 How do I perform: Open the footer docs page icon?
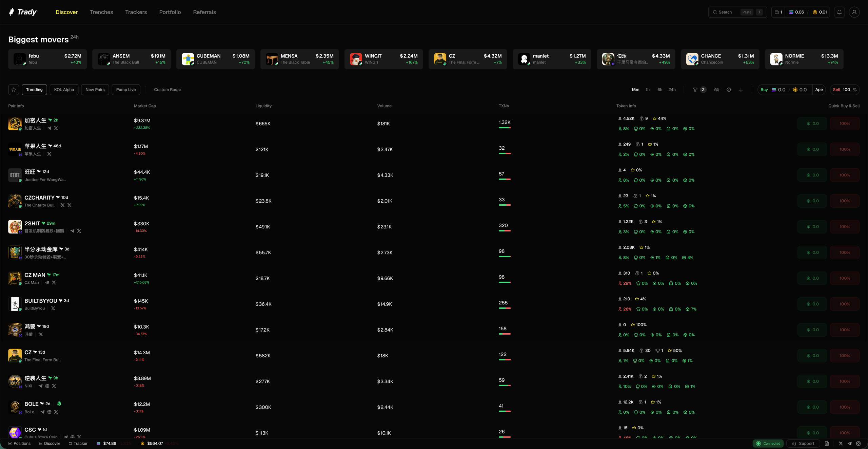coord(827,444)
